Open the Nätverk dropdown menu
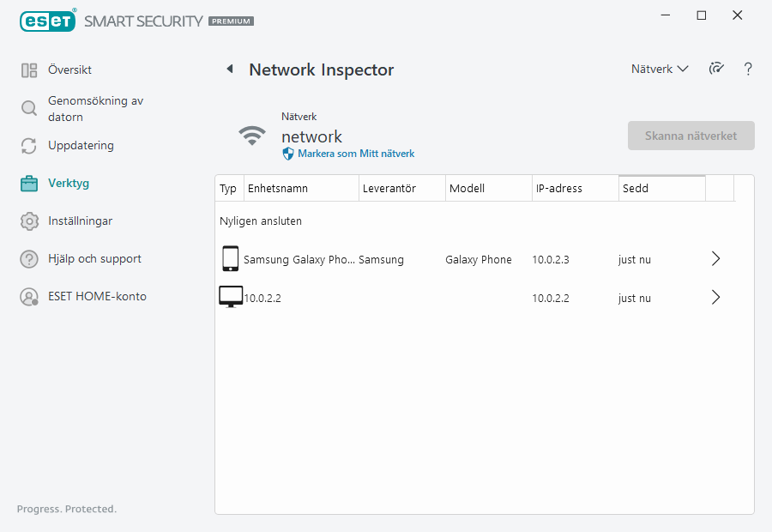772x532 pixels. pos(660,70)
